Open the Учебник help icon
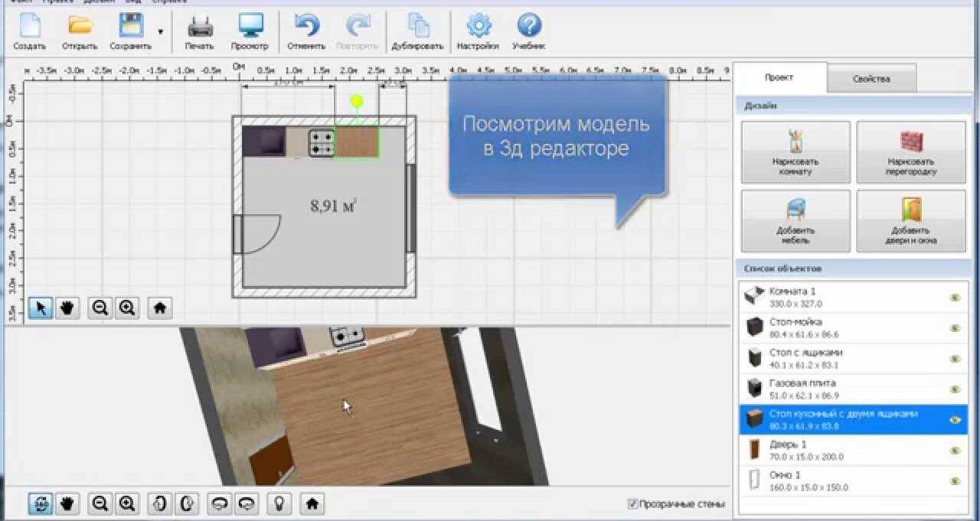980x521 pixels. pyautogui.click(x=529, y=27)
